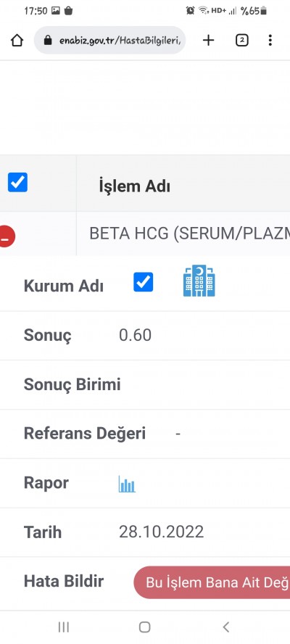
Task: Open a new tab with plus icon
Action: coord(208,41)
